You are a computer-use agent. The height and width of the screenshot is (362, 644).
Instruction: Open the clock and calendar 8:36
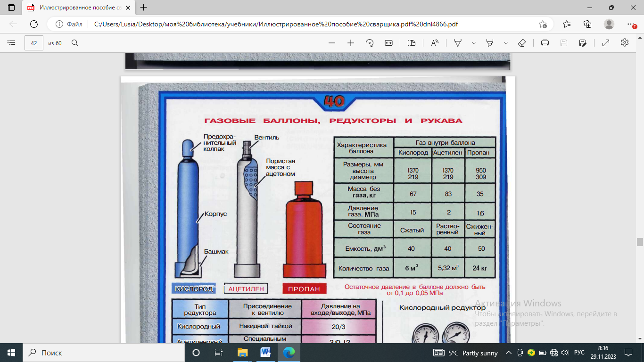(x=603, y=353)
